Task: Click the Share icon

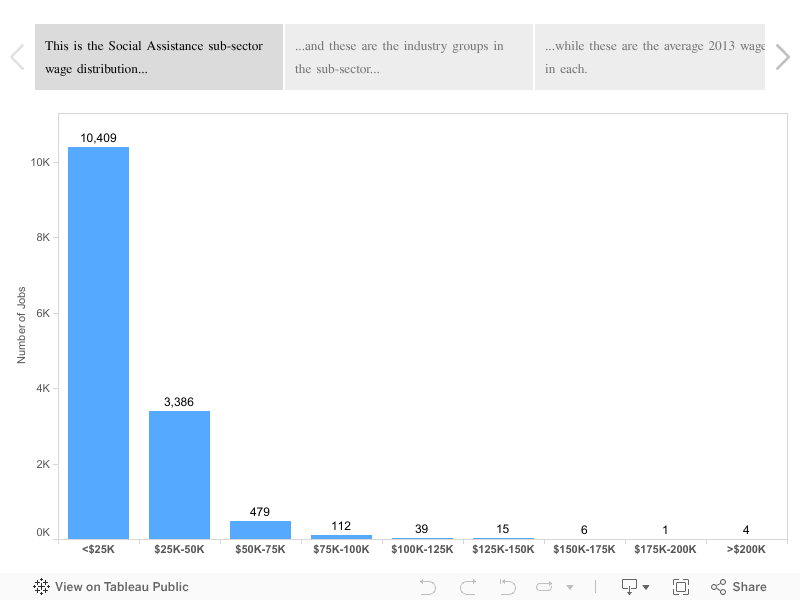Action: [x=718, y=587]
